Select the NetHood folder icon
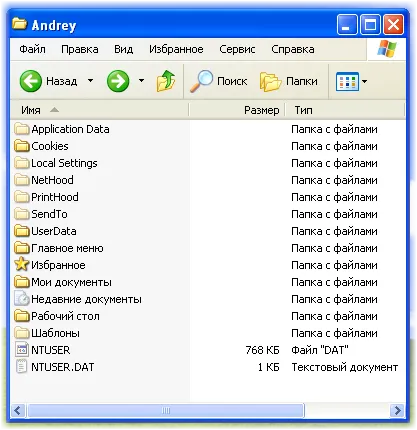417x430 pixels. click(x=22, y=180)
